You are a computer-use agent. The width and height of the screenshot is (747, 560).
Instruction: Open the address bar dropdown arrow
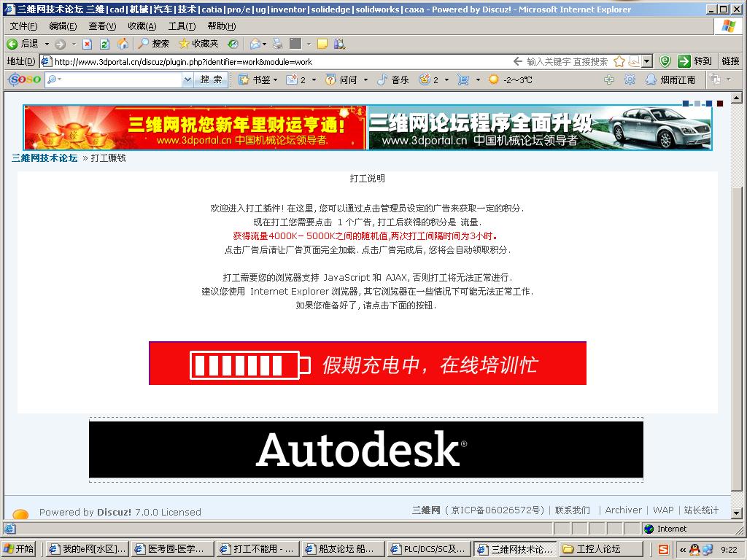tap(647, 61)
